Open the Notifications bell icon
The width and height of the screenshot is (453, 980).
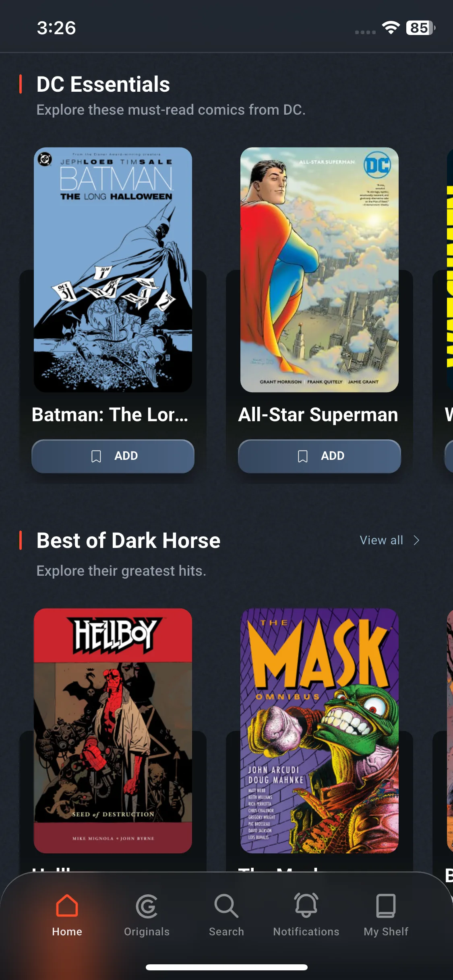point(306,905)
